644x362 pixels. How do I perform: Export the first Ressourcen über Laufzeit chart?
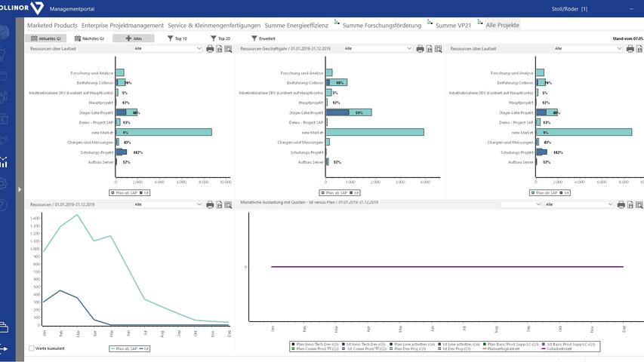click(219, 48)
